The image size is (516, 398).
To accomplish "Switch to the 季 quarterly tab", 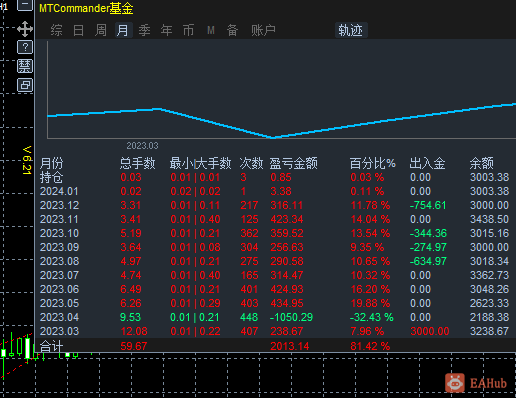I will 144,30.
